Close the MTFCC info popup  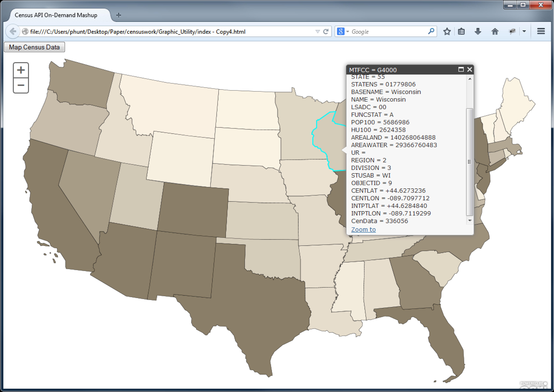(x=470, y=70)
